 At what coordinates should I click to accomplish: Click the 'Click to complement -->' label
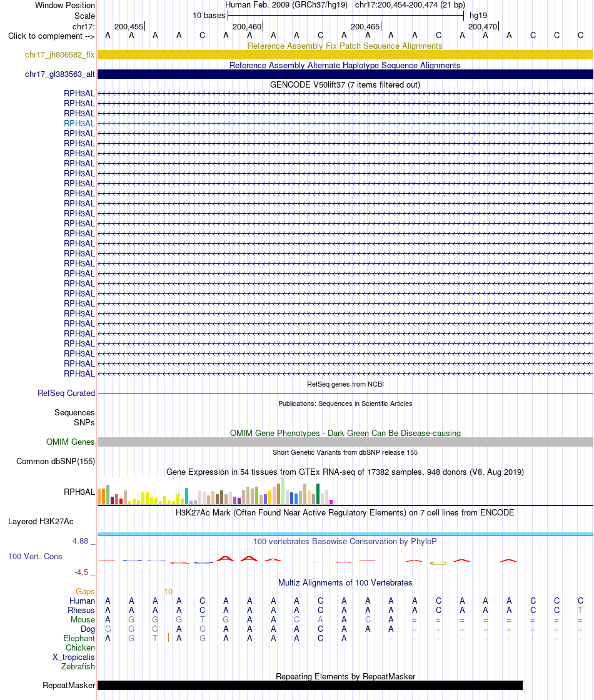(51, 36)
